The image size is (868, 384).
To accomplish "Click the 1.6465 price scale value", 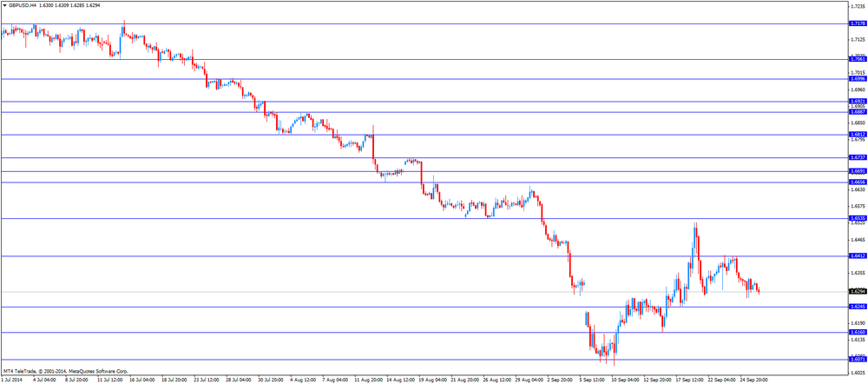I will 858,240.
